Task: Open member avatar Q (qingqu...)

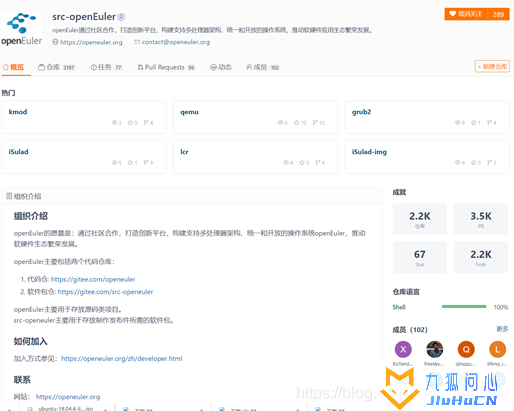Action: (x=466, y=349)
